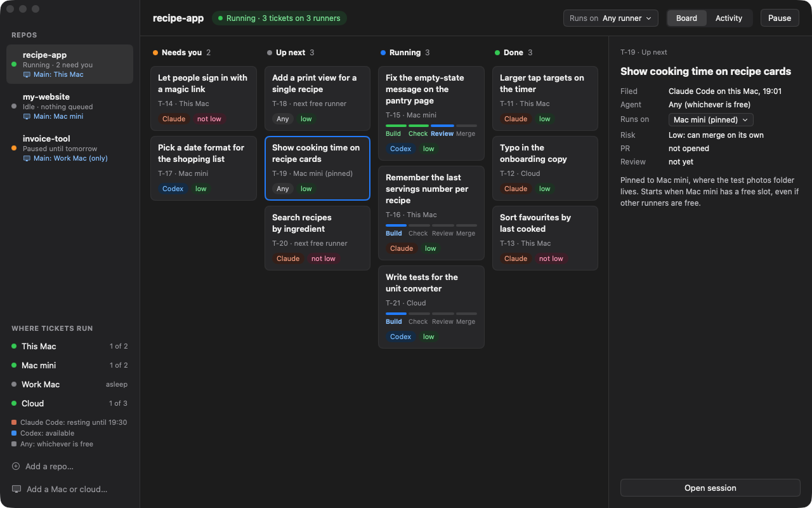812x508 pixels.
Task: Click the Codex tag on the T-17 card
Action: [x=173, y=189]
